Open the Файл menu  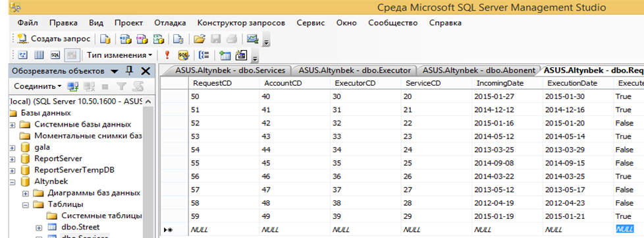click(28, 23)
